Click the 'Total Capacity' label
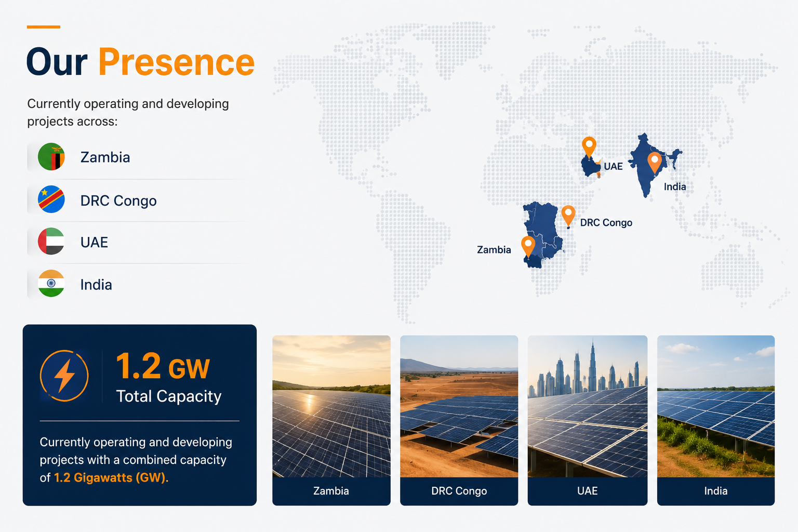The image size is (798, 532). coord(169,396)
